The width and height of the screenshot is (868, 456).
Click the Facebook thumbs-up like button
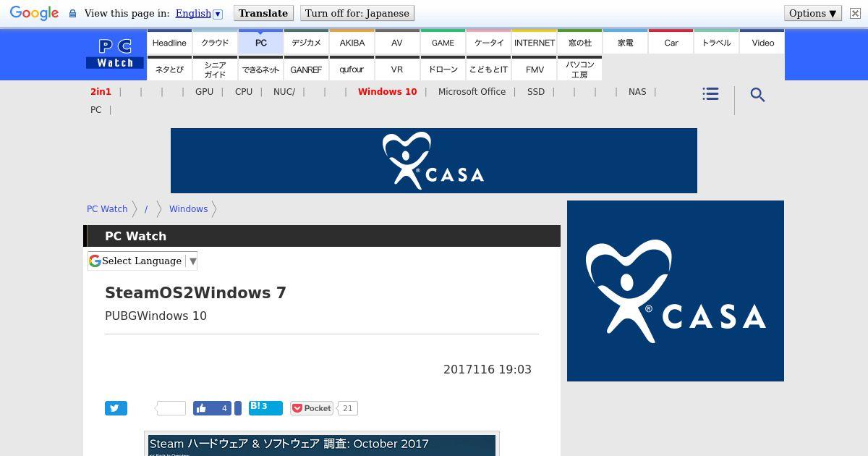(213, 408)
